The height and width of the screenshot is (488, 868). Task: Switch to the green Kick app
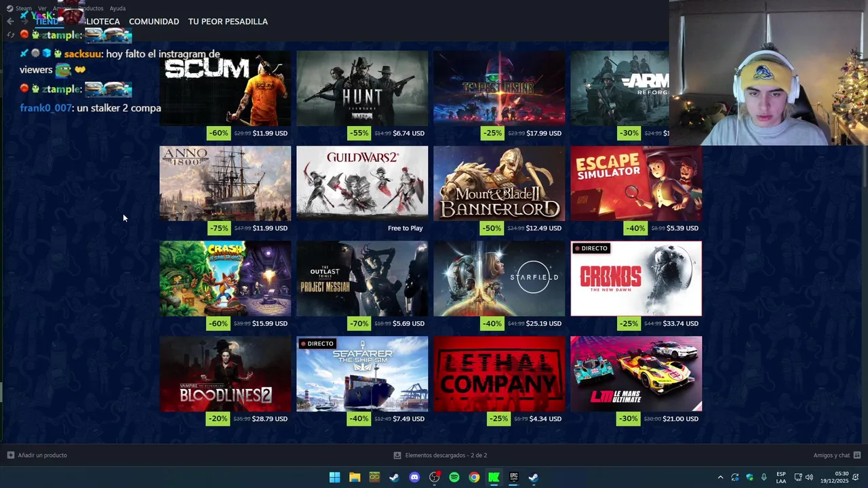pos(494,477)
